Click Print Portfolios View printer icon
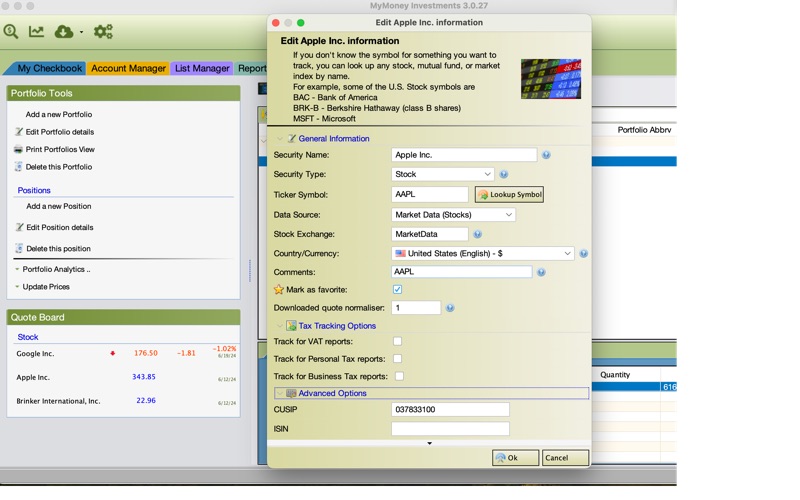Image resolution: width=800 pixels, height=500 pixels. (x=18, y=149)
